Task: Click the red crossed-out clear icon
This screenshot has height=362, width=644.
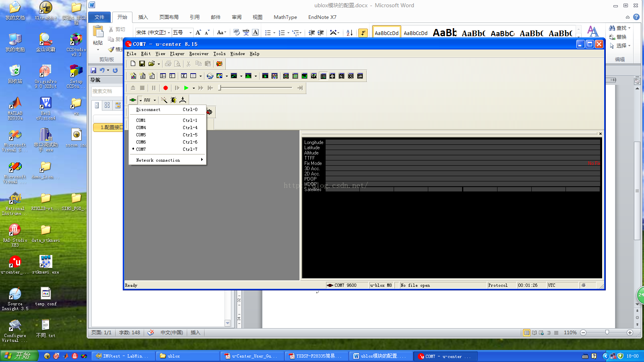Action: point(219,64)
